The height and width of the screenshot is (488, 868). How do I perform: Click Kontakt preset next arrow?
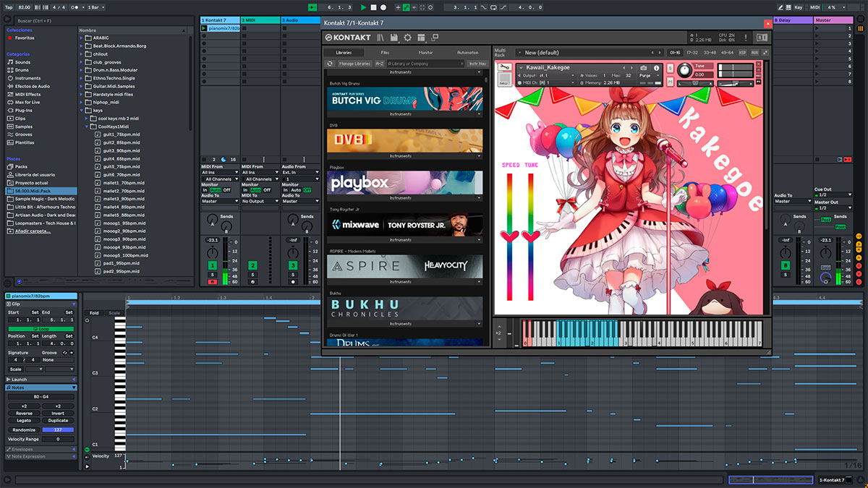click(x=660, y=53)
